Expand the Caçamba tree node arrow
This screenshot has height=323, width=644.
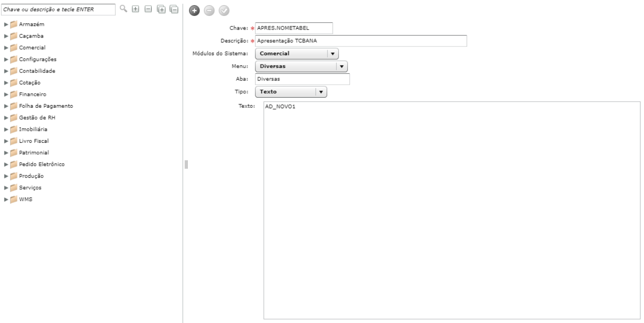(6, 36)
